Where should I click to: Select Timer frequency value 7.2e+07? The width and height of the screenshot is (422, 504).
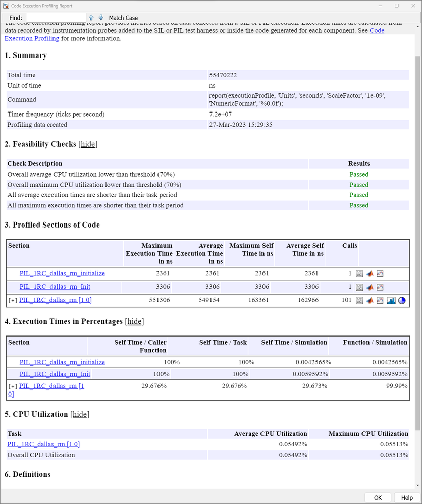tap(220, 114)
